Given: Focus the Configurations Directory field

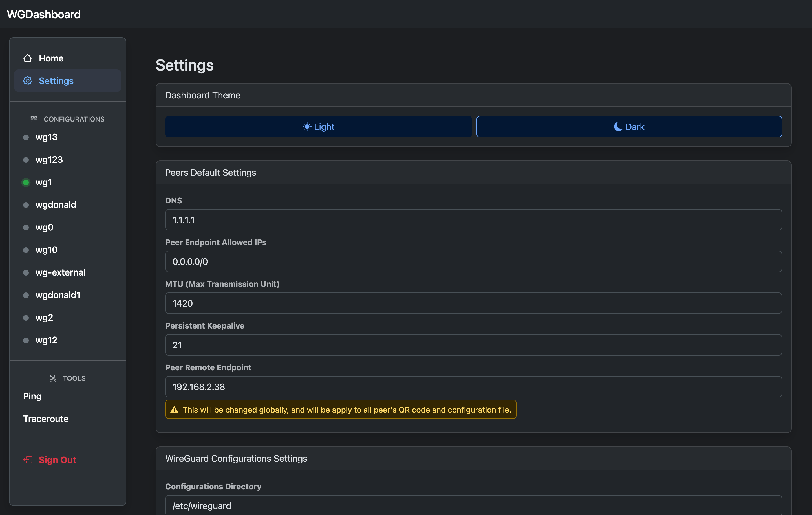Looking at the screenshot, I should [x=473, y=505].
